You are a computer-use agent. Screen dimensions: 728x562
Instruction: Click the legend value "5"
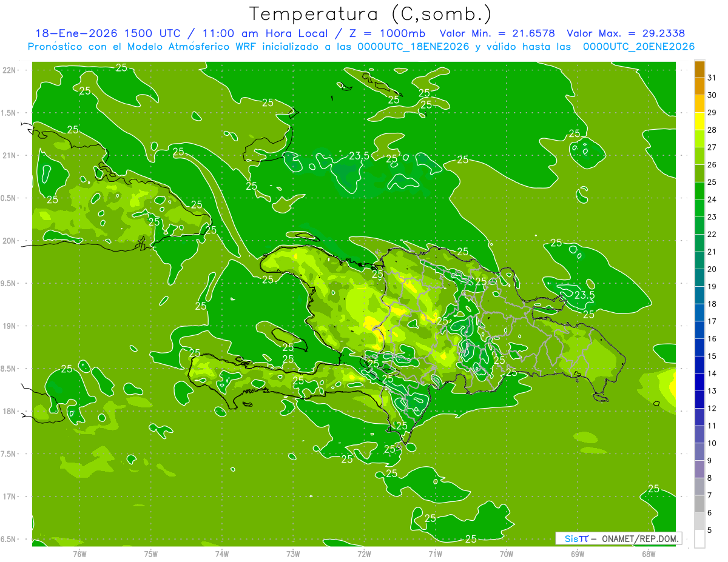point(709,530)
